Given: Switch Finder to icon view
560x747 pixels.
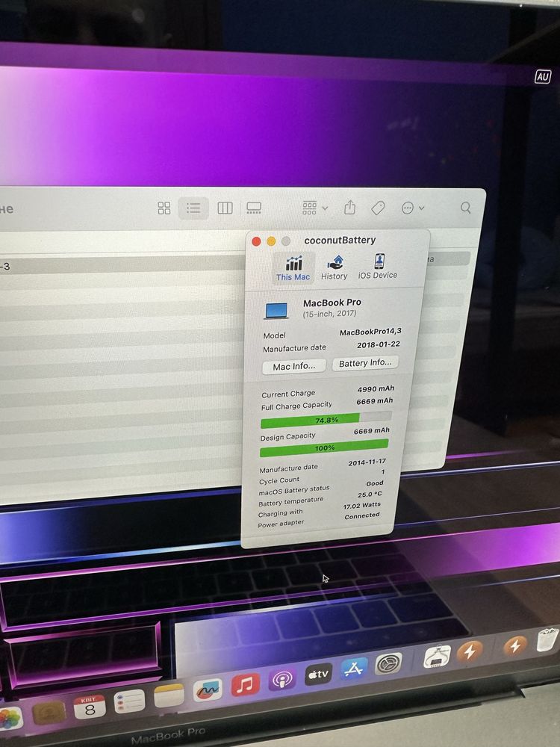Looking at the screenshot, I should coord(164,208).
